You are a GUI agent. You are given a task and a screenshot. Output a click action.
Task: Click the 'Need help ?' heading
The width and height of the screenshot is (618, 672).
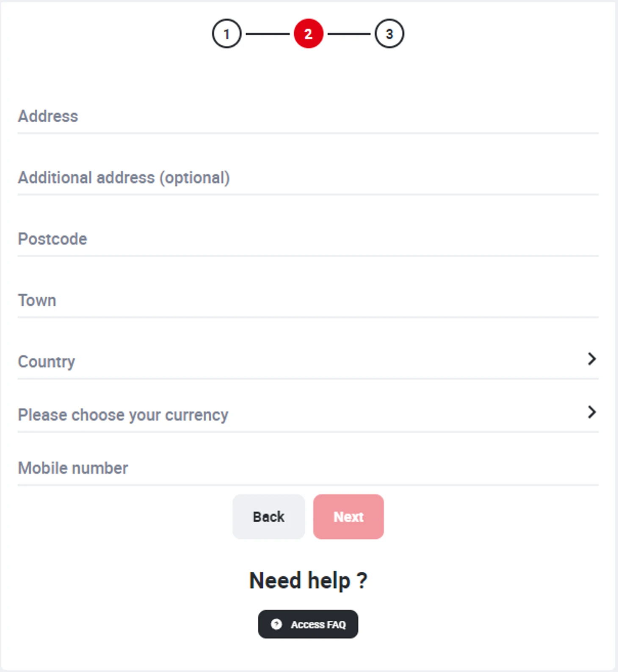[x=308, y=580]
